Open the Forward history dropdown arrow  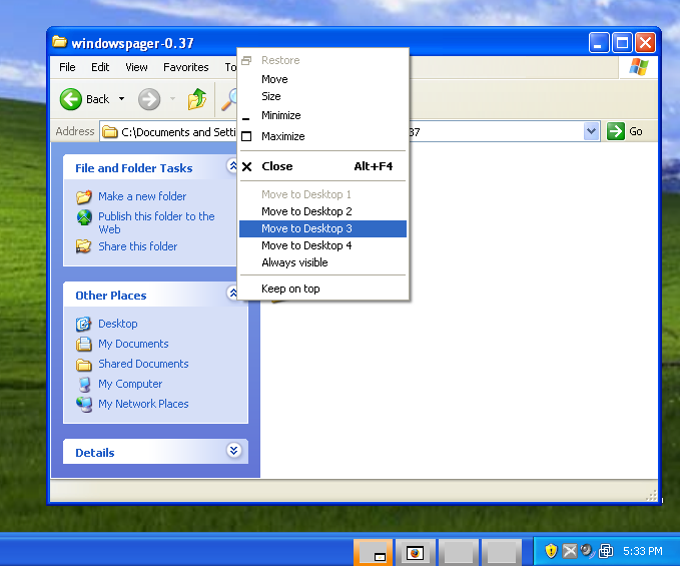[x=173, y=99]
